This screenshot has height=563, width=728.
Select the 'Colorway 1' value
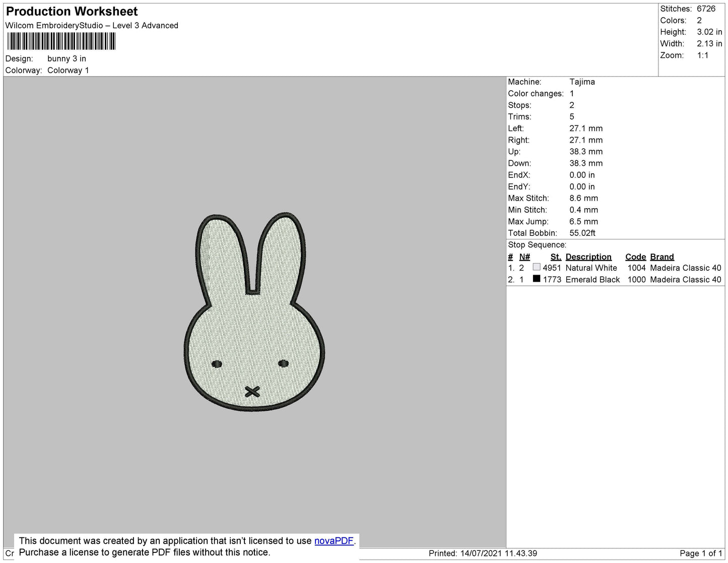[x=68, y=71]
